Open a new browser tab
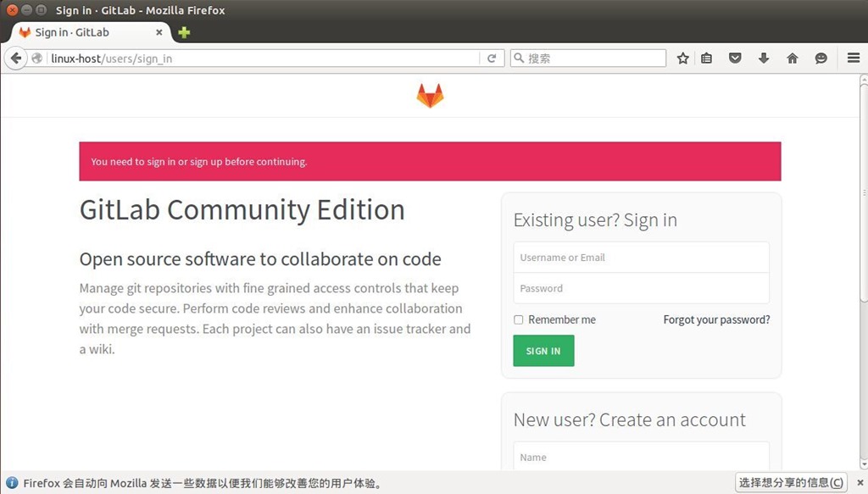868x494 pixels. tap(182, 32)
